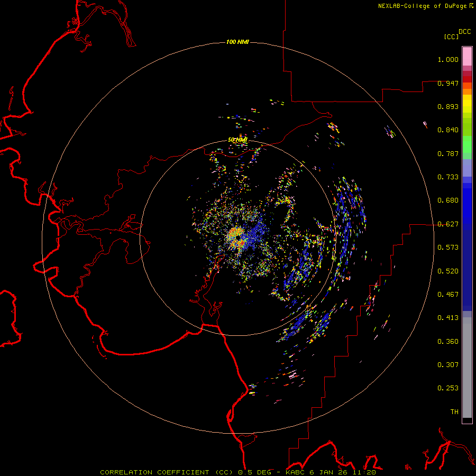The image size is (476, 476).
Task: Click the 0.360 scale value
Action: click(448, 342)
